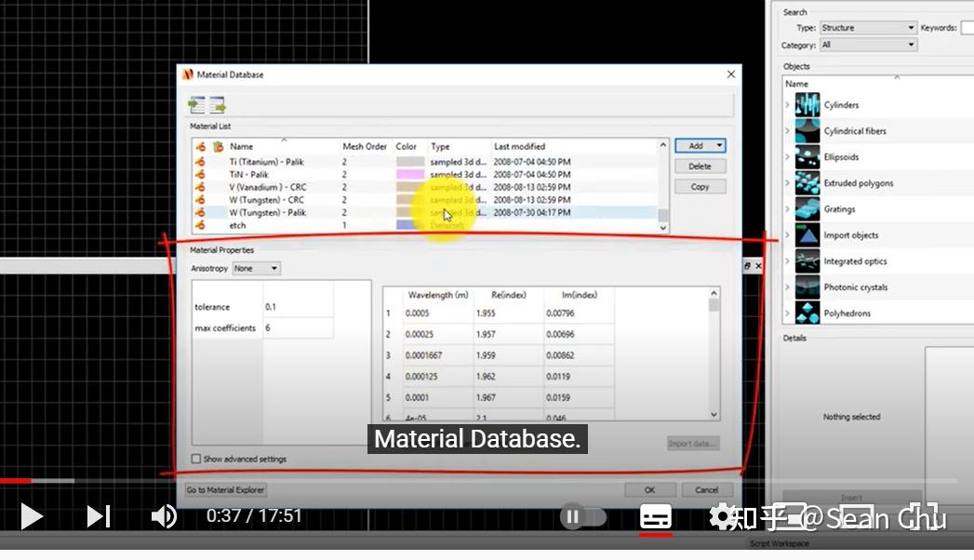Click material icon beside TiN - Palik
This screenshot has height=560, width=974.
coord(200,175)
